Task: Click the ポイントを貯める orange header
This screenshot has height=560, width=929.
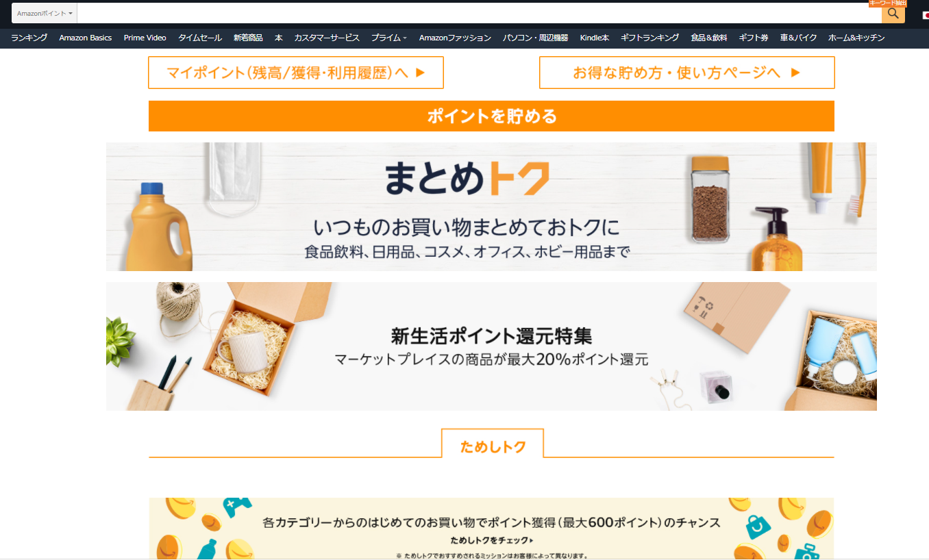Action: point(491,116)
